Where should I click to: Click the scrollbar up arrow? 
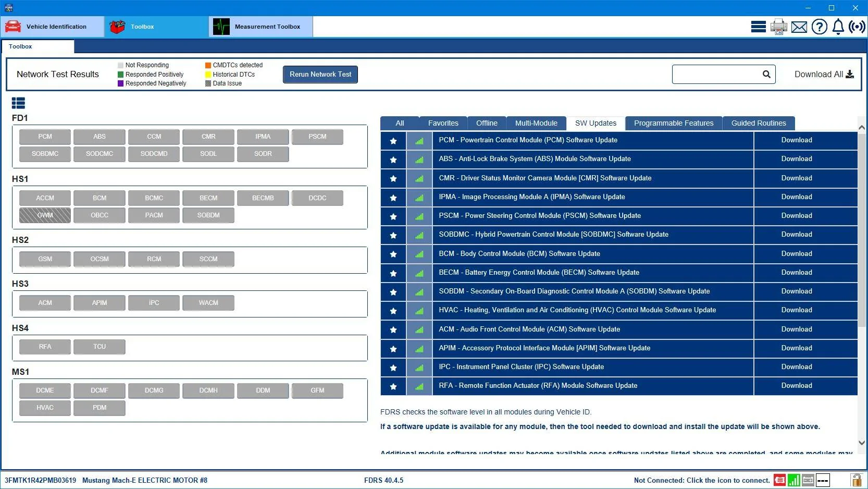(x=862, y=127)
